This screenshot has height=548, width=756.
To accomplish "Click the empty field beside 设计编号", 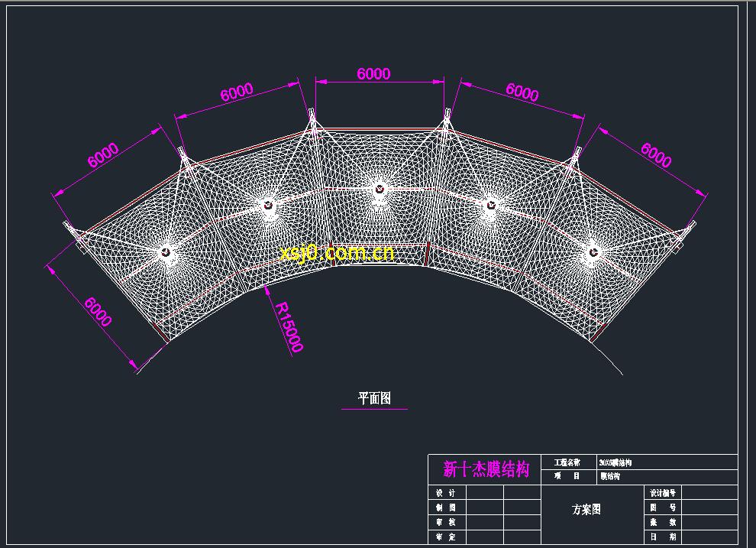I will [709, 493].
